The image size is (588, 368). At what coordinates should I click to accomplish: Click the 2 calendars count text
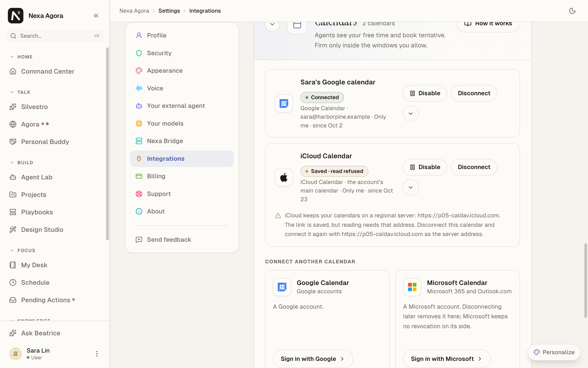tap(378, 24)
